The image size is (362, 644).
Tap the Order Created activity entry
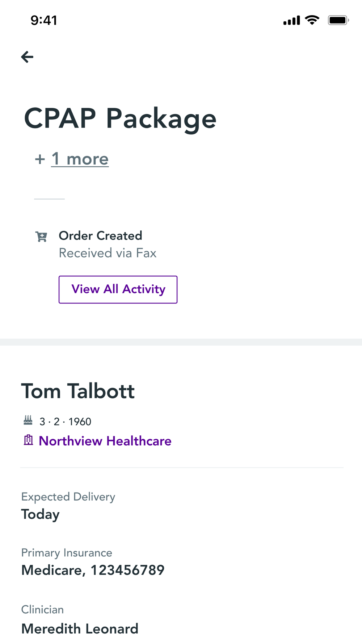[101, 236]
